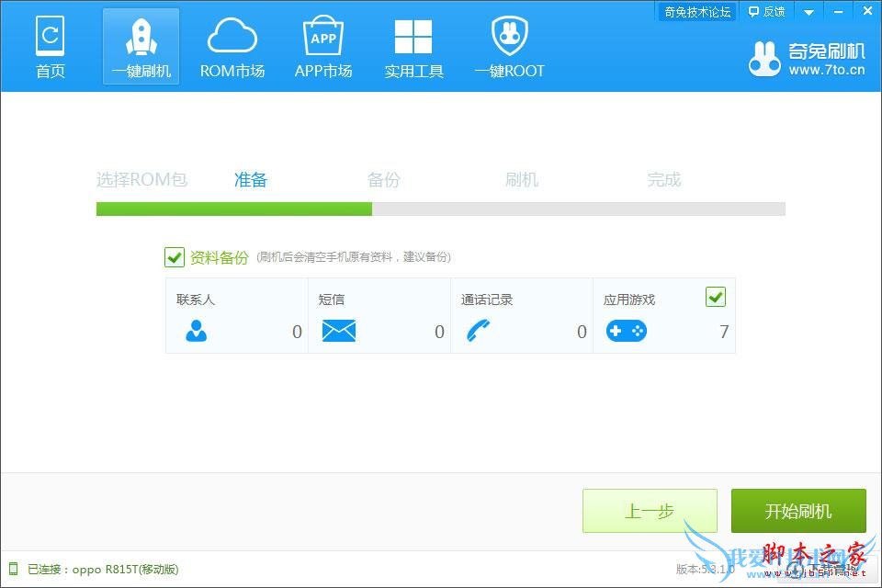Open the title bar dropdown arrow
The width and height of the screenshot is (882, 588).
[808, 11]
